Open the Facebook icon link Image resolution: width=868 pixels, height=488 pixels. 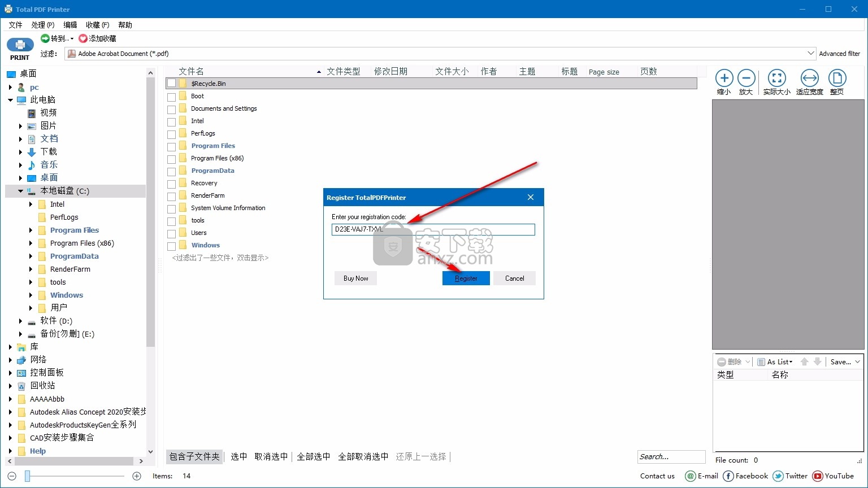click(728, 476)
